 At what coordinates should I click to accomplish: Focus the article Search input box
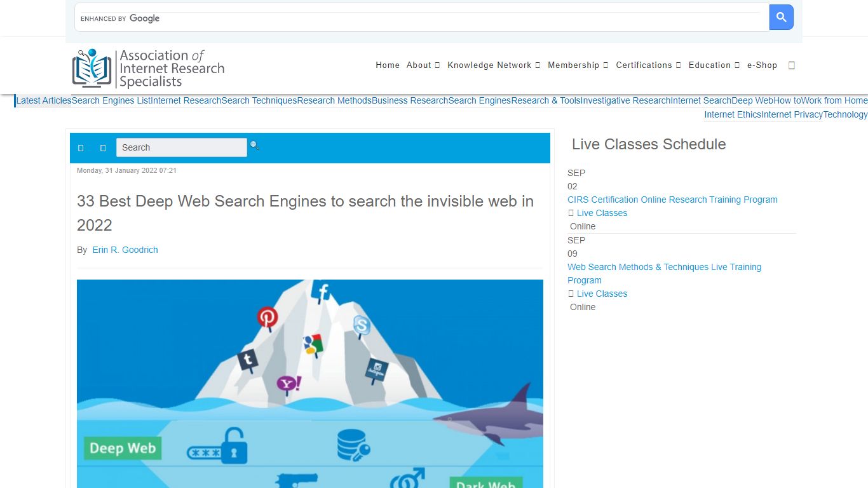click(181, 147)
